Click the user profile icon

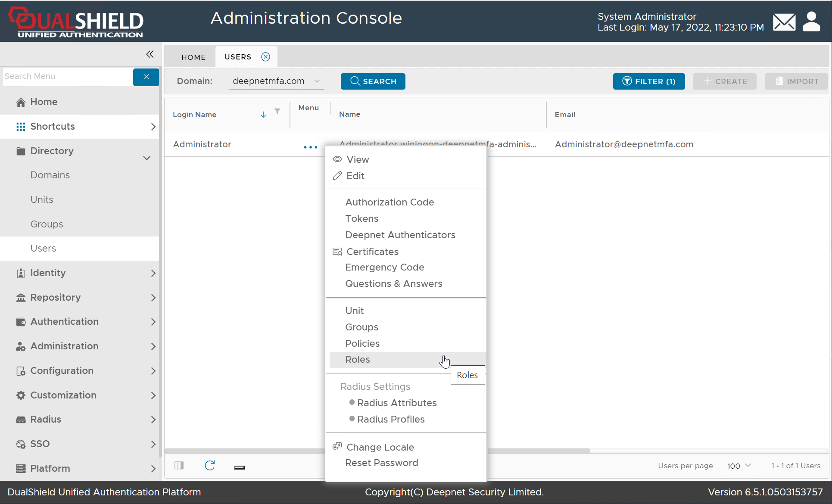(x=811, y=22)
